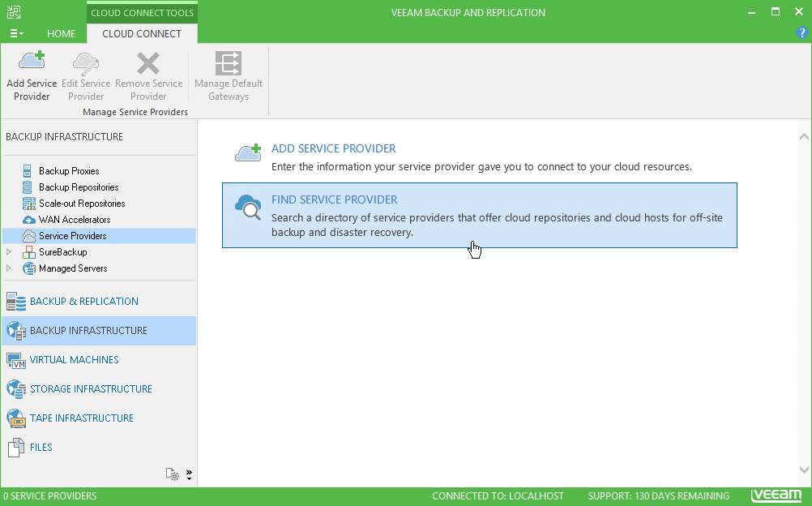812x506 pixels.
Task: Click the scroll down arrow in main pane
Action: coord(804,470)
